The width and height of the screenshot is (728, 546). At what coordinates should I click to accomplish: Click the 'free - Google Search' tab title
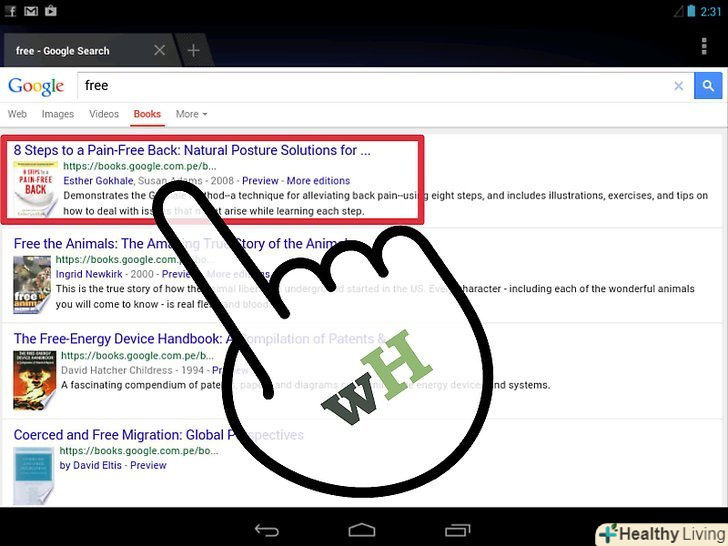click(63, 51)
